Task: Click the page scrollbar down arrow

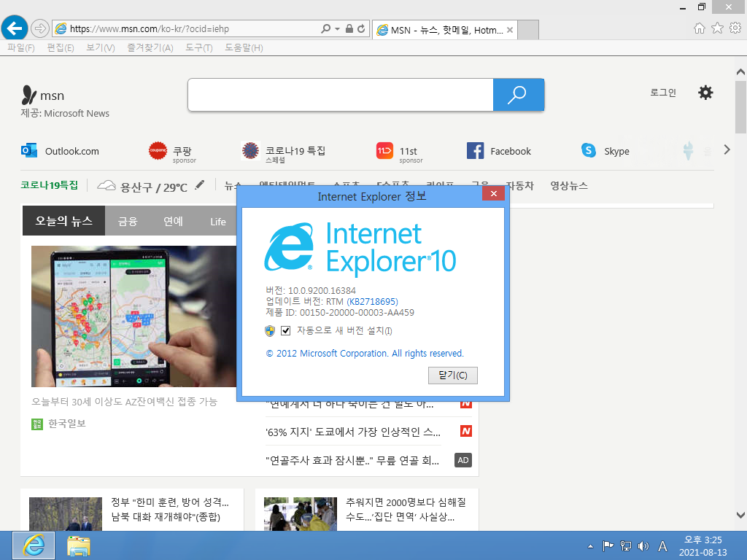Action: coord(740,515)
